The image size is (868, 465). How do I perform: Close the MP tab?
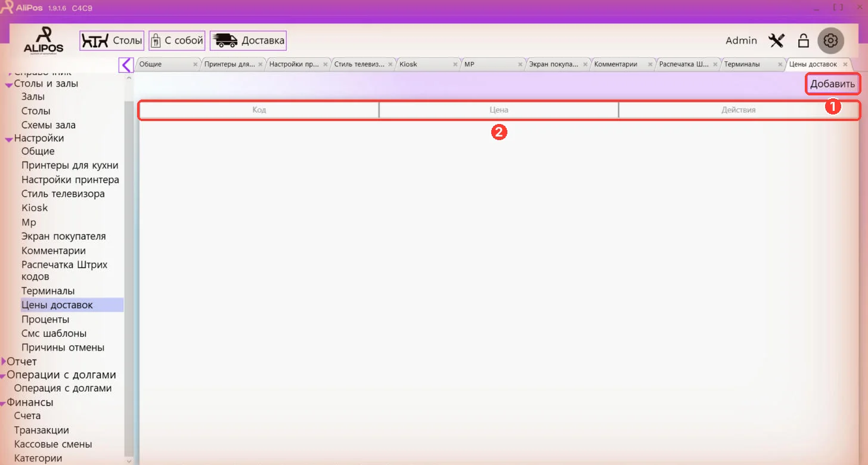click(520, 64)
